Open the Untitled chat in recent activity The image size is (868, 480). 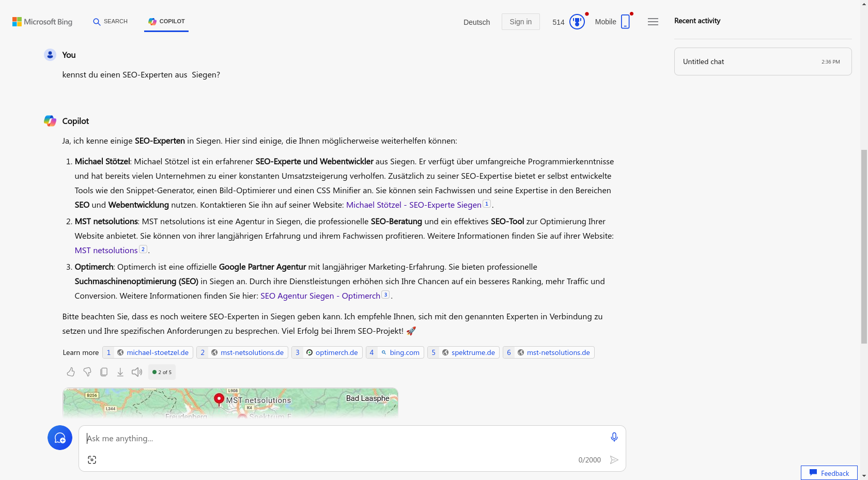[x=763, y=61]
